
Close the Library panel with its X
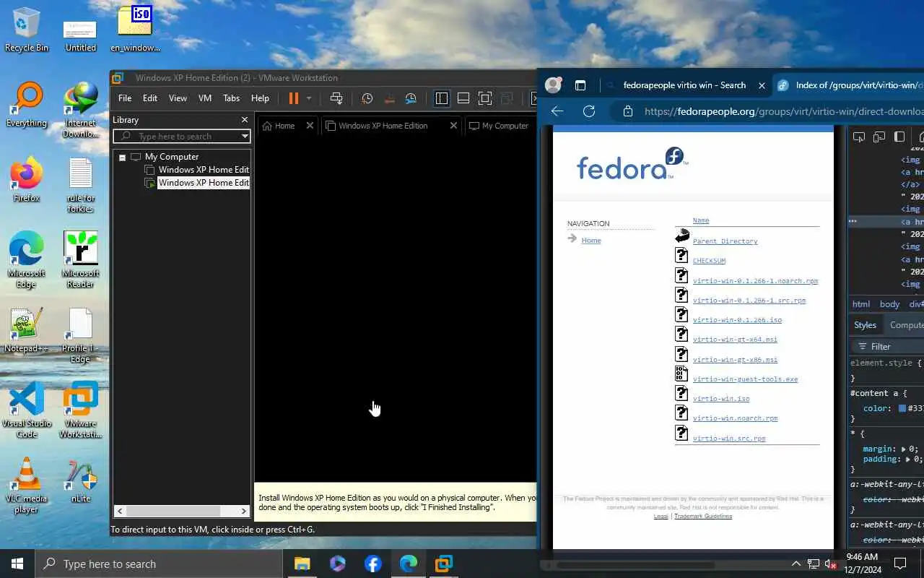click(245, 120)
